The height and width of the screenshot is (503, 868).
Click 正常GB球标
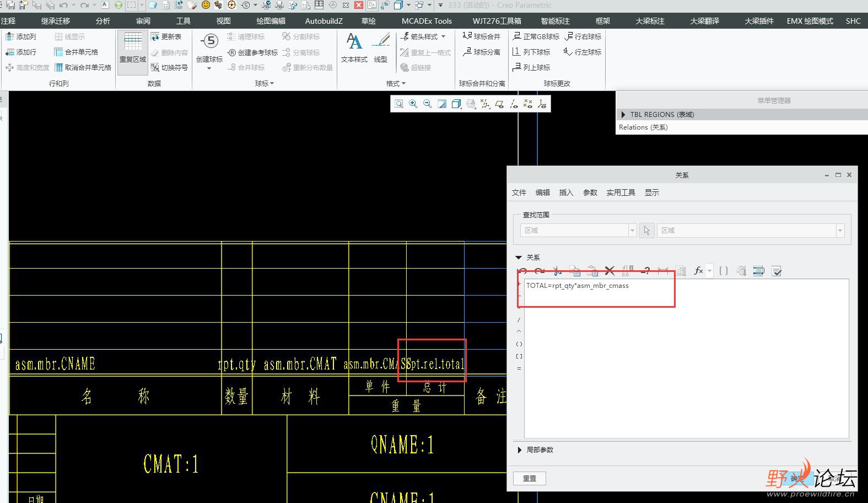click(536, 36)
